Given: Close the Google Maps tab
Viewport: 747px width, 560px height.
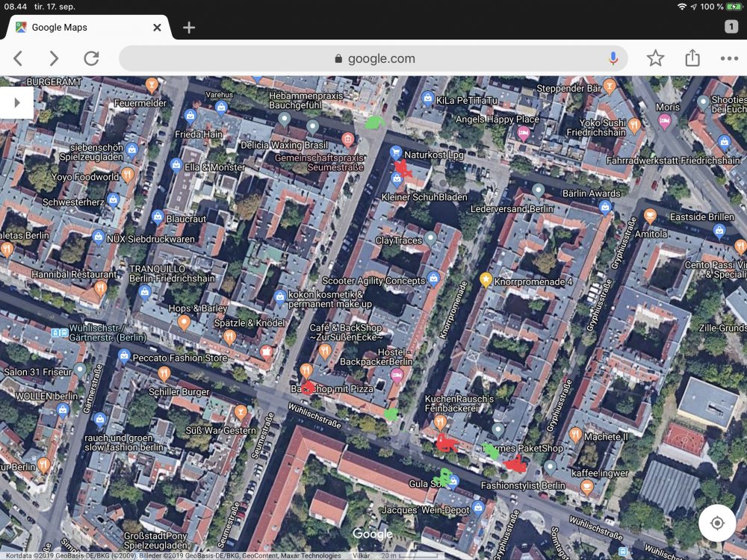Looking at the screenshot, I should point(157,28).
